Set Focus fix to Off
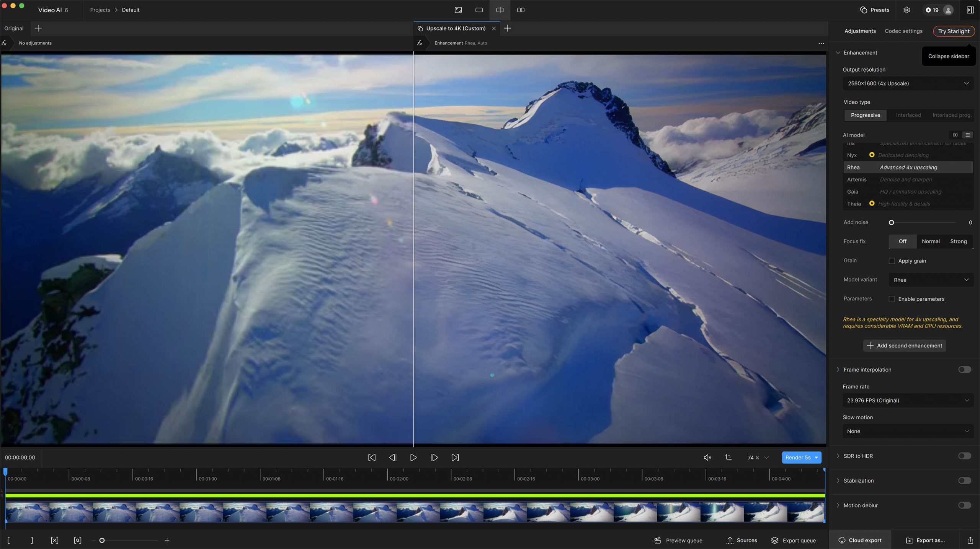Image resolution: width=980 pixels, height=549 pixels. (902, 241)
